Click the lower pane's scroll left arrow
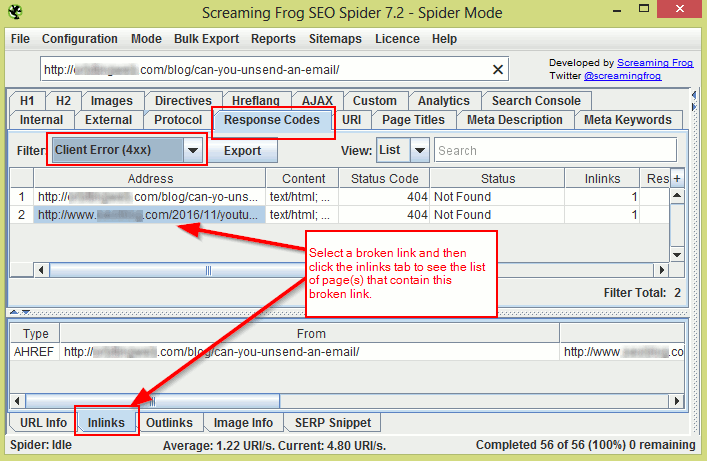 [x=17, y=401]
